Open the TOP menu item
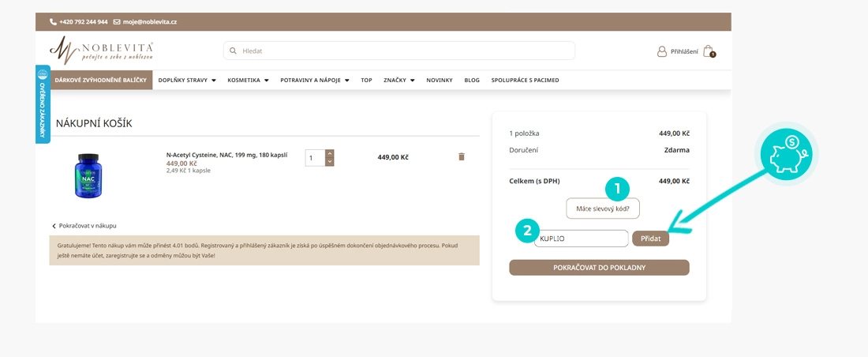Viewport: 868px width, 357px height. tap(366, 80)
